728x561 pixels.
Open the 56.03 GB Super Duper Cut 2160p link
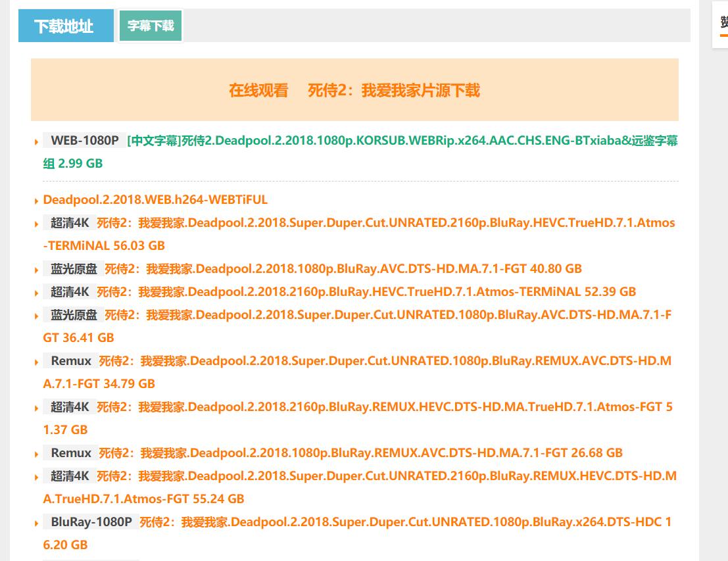tap(359, 234)
